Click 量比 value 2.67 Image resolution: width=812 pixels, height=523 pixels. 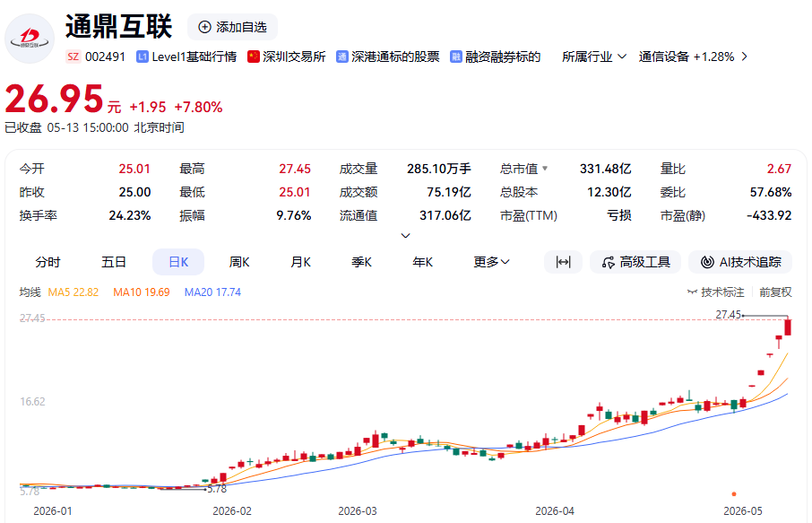779,169
